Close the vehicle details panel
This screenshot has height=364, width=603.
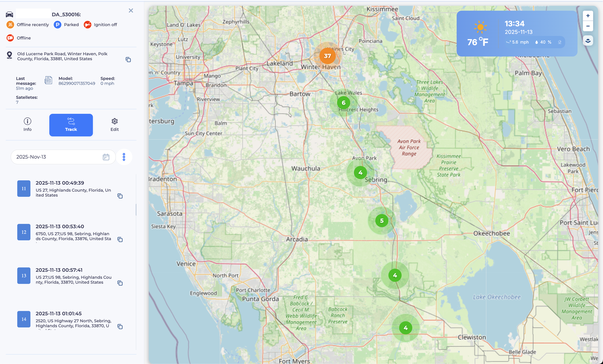click(131, 11)
